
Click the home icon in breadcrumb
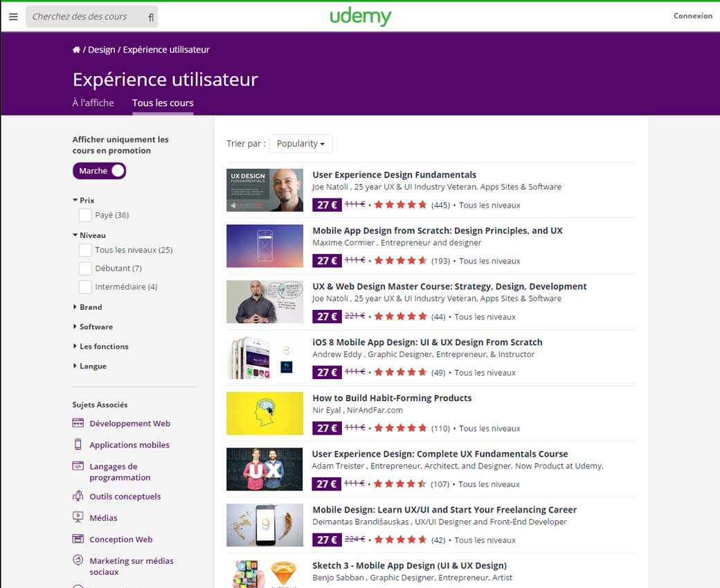coord(76,50)
